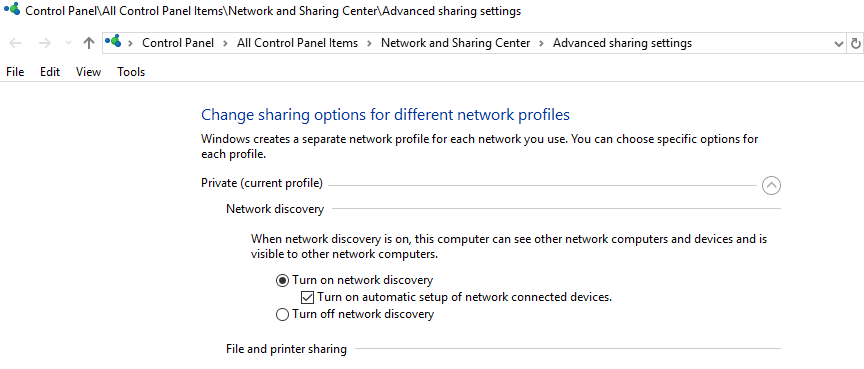864x369 pixels.
Task: Go to Network and Sharing Center breadcrumb
Action: click(456, 43)
